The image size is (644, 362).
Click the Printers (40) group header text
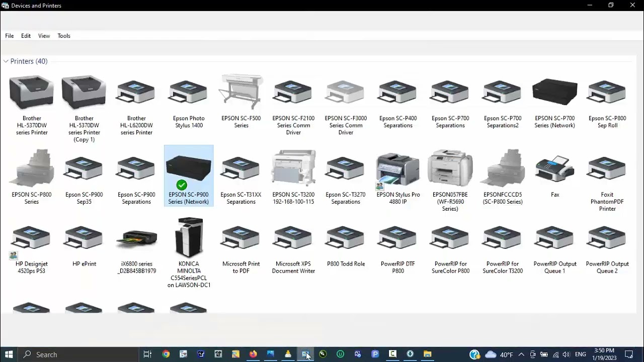click(29, 61)
